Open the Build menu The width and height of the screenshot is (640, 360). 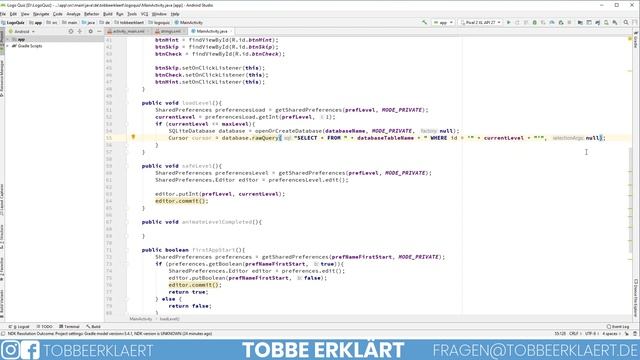[x=108, y=14]
